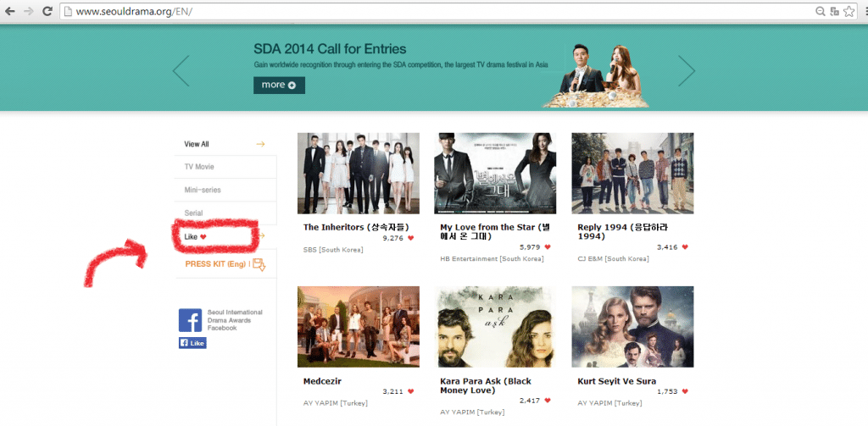Viewport: 868px width, 426px height.
Task: Go to previous banner slide arrow
Action: (x=181, y=70)
